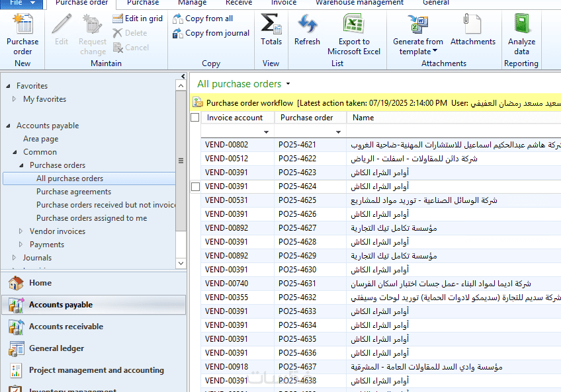Screen dimensions: 561x392
Task: Switch to the Warehouse management tab
Action: point(360,3)
